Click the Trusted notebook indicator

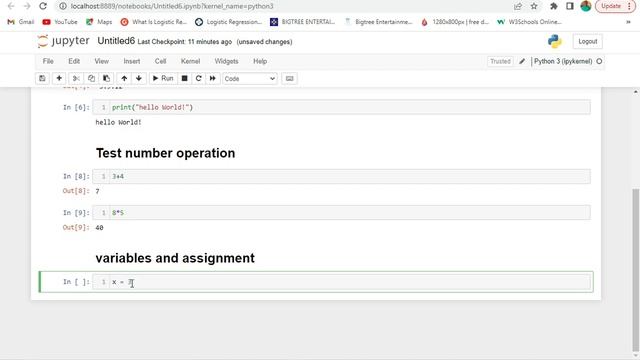500,61
